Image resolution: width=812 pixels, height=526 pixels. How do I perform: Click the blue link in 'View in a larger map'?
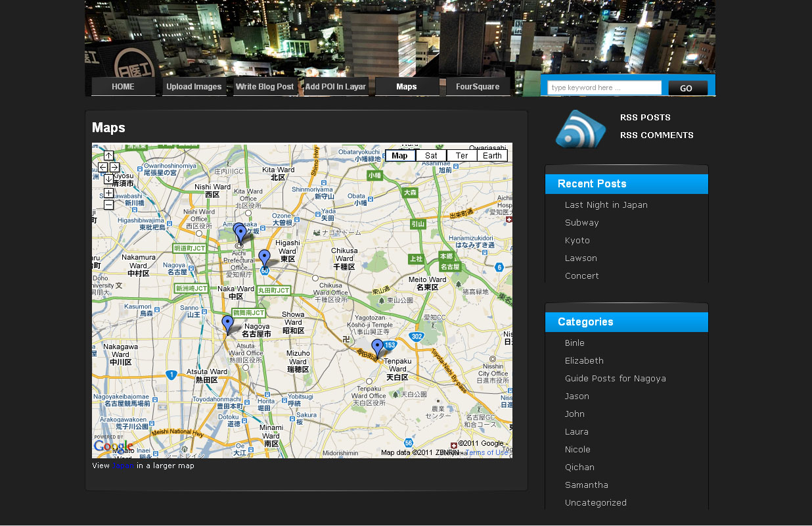click(x=123, y=466)
